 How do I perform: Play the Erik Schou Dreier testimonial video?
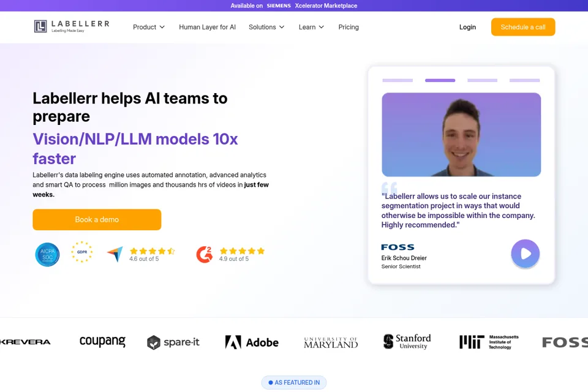click(526, 254)
